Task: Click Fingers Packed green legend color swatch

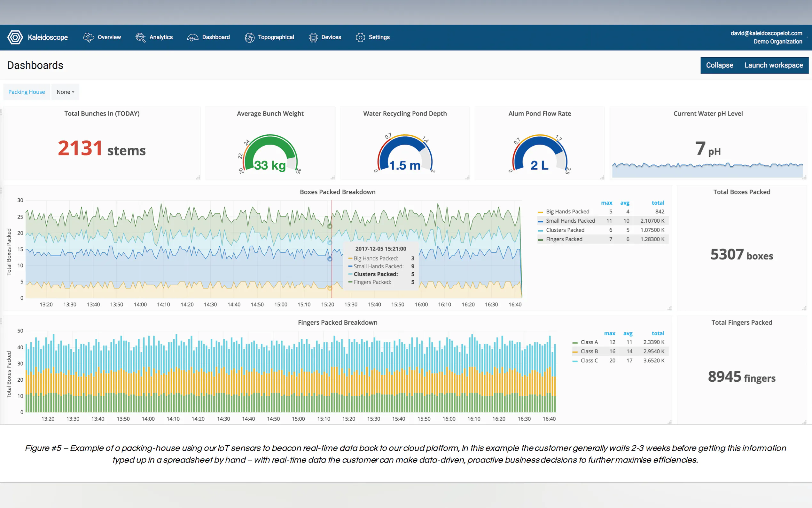Action: 540,240
